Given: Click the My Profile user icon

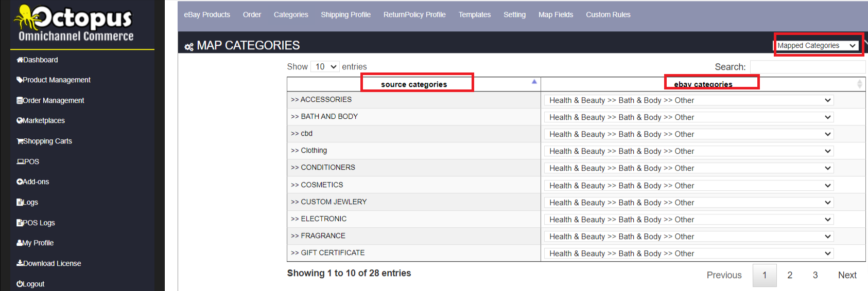Looking at the screenshot, I should click(20, 243).
